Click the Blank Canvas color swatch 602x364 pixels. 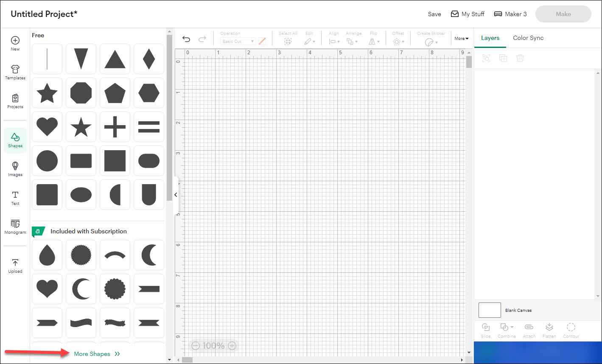coord(489,310)
